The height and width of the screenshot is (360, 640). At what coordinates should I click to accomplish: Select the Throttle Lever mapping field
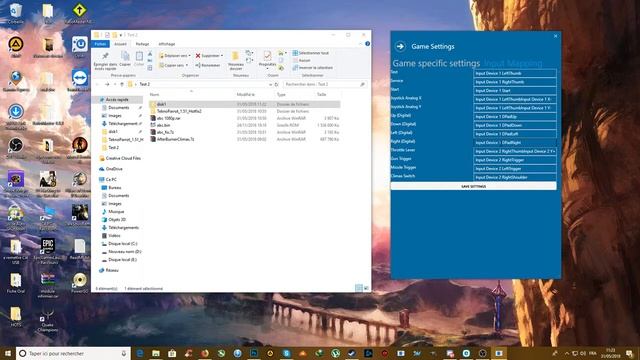click(515, 151)
